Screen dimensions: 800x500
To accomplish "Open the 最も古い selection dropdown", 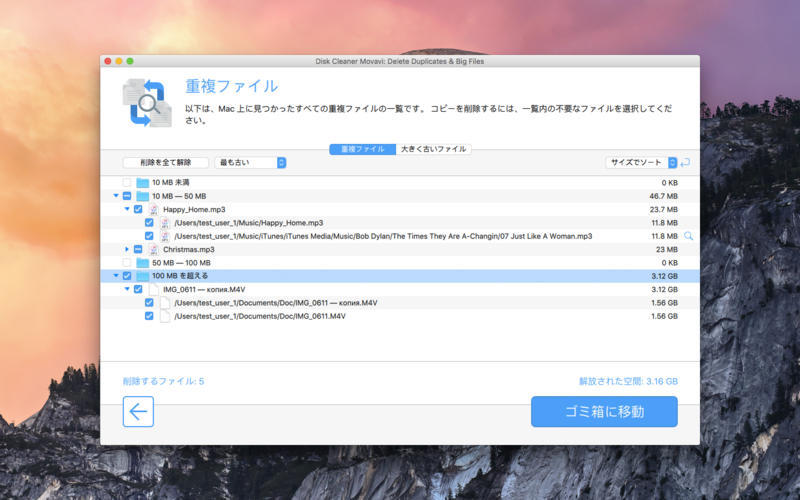I will [251, 162].
